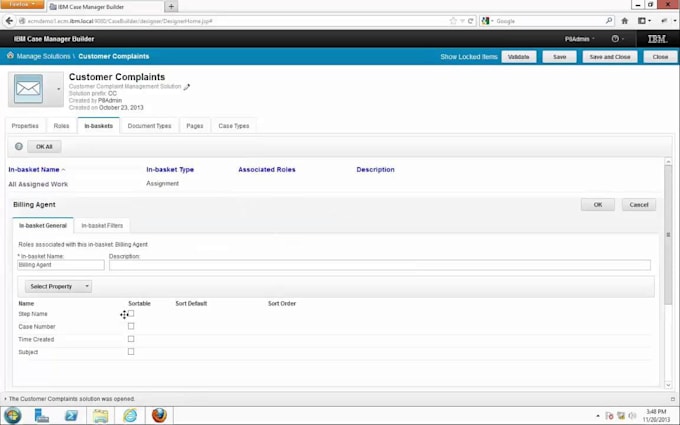Open the Case Types tab
Image resolution: width=680 pixels, height=425 pixels.
click(234, 126)
